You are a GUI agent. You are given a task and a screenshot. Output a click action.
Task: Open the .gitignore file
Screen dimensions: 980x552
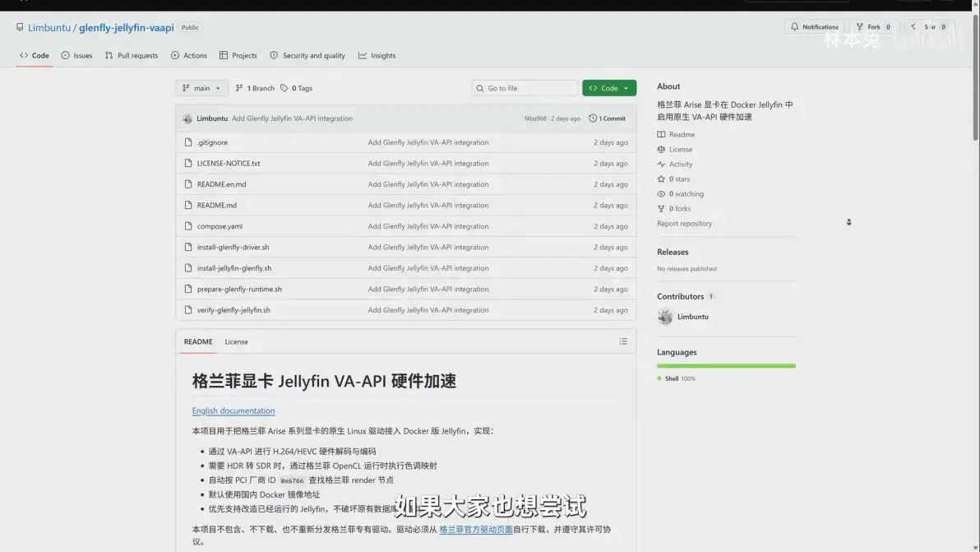pos(212,142)
